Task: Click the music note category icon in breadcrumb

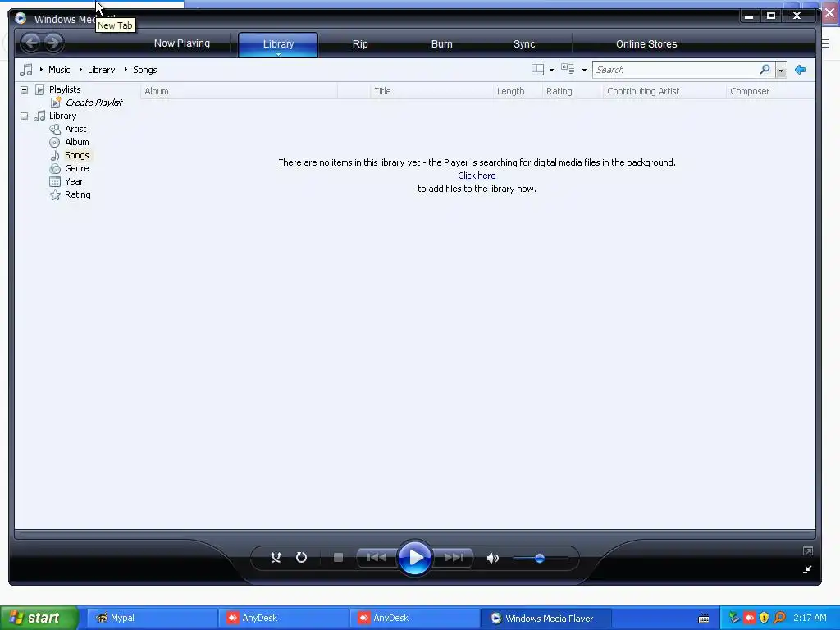Action: (25, 70)
